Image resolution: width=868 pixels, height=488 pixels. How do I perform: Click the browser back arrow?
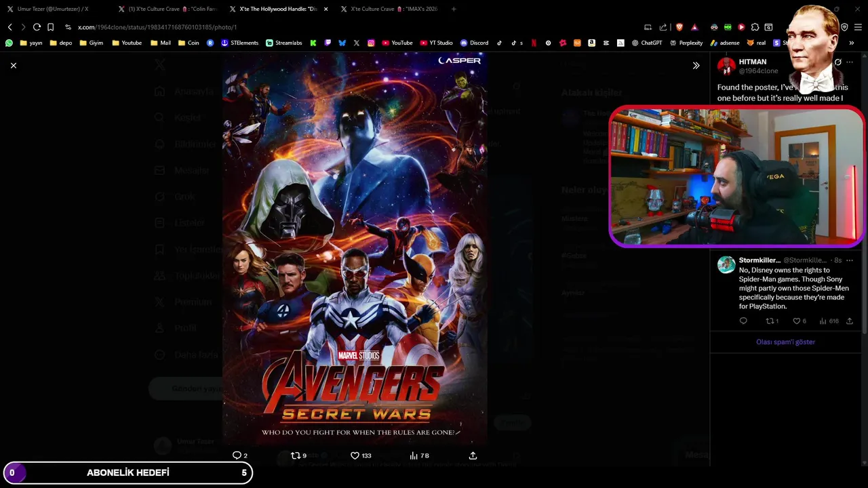click(10, 27)
